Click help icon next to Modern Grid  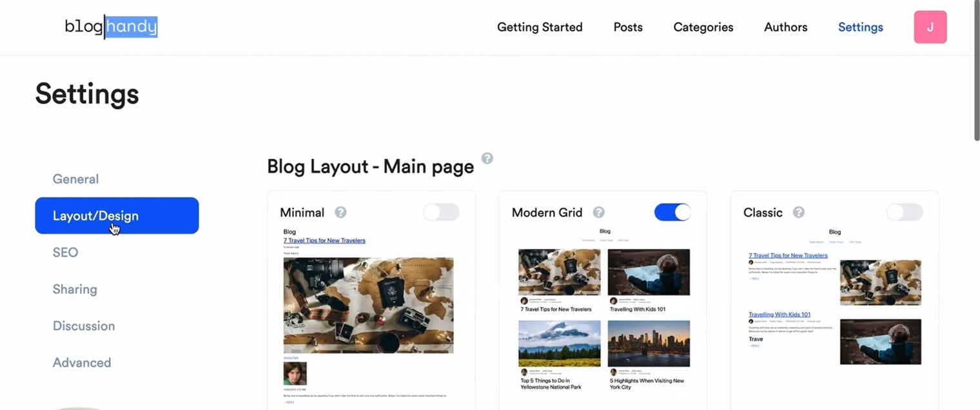pos(598,212)
